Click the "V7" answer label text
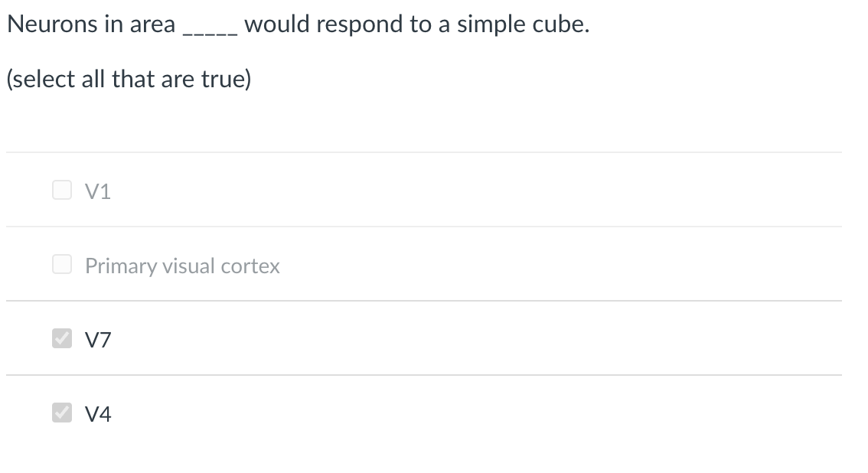This screenshot has width=868, height=473. coord(98,340)
